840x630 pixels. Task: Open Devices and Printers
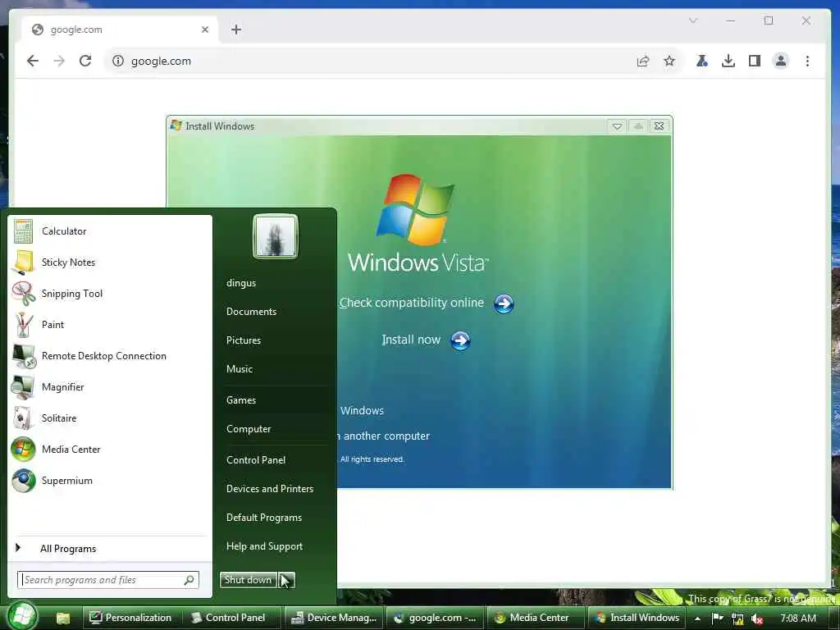pos(269,489)
